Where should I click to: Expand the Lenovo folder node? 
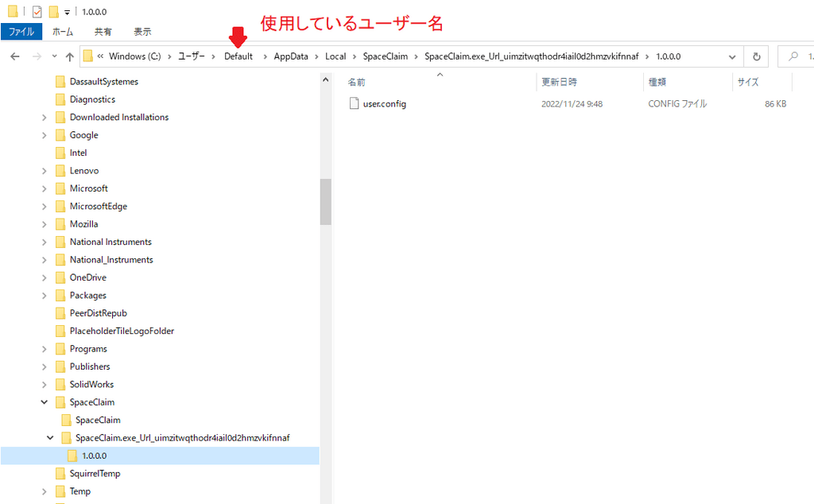[45, 171]
